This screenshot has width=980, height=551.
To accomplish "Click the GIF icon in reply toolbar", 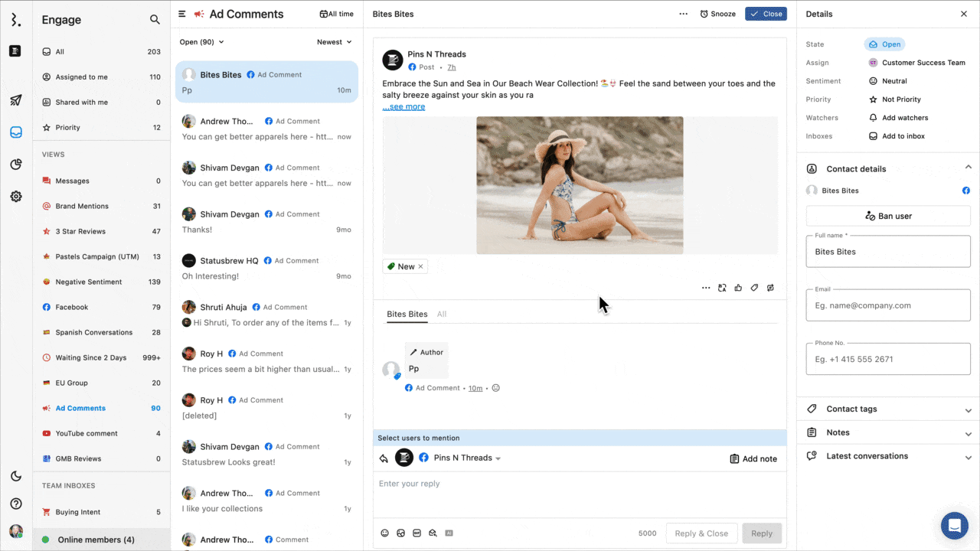I will tap(416, 533).
